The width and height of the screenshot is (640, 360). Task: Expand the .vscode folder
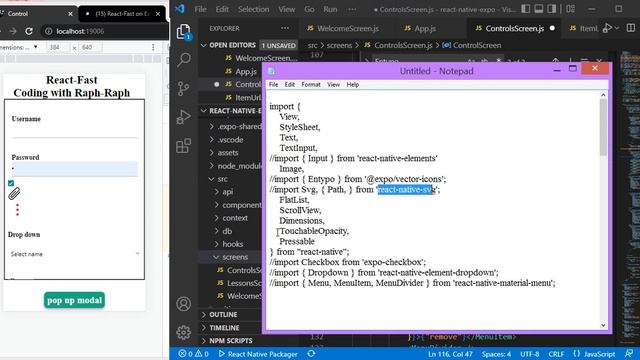click(230, 140)
